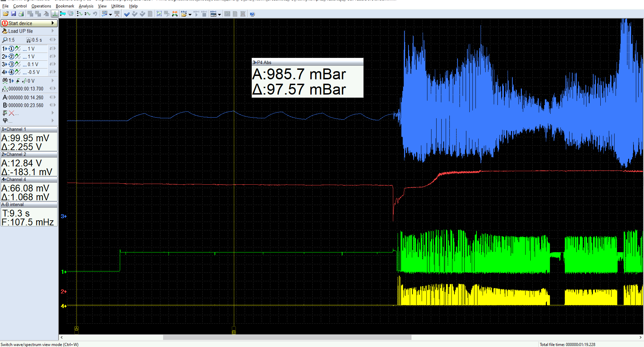Toggle channel 2 AC/DC coupling wave icon
The width and height of the screenshot is (644, 347).
[18, 57]
